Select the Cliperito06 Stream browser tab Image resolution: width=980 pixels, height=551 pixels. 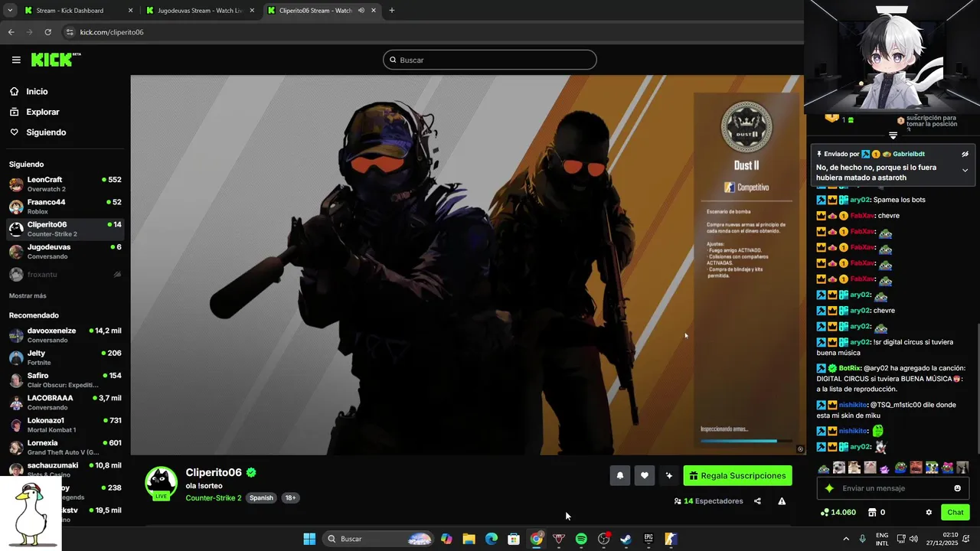click(x=322, y=11)
